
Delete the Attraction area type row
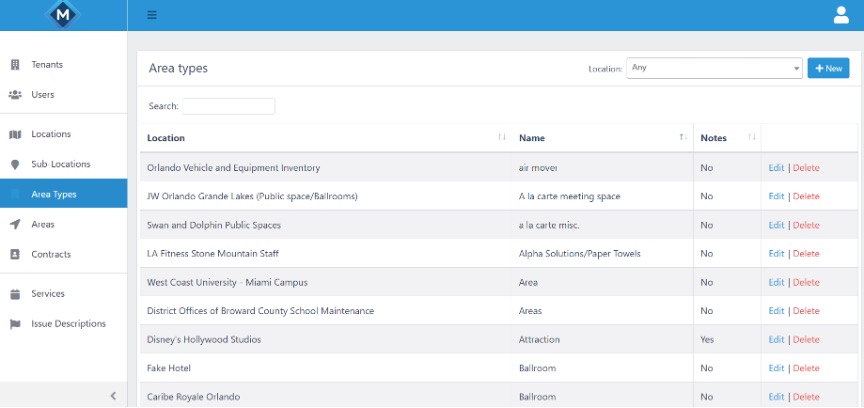click(806, 340)
